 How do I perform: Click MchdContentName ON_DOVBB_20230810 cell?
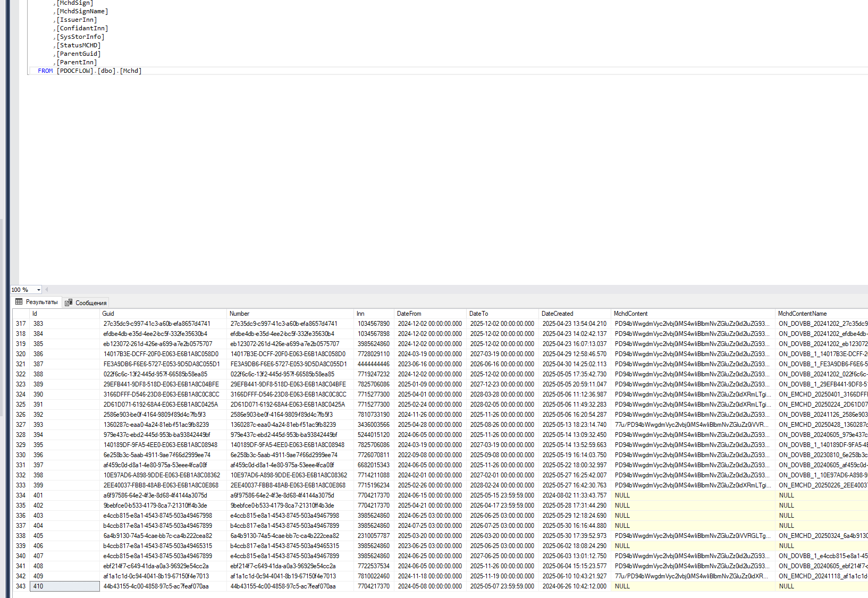[822, 455]
